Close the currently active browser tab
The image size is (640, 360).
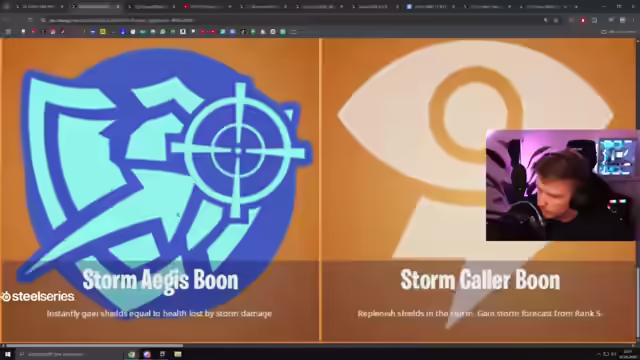click(118, 7)
